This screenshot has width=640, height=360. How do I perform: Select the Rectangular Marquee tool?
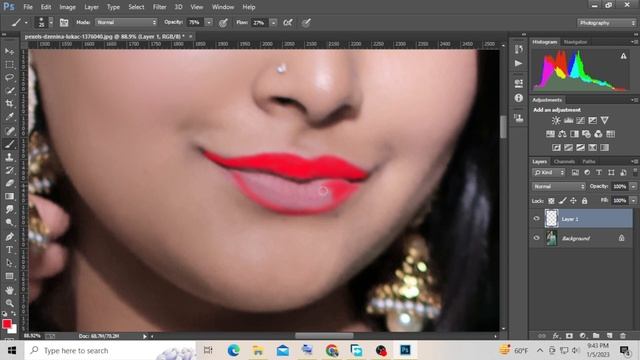click(x=9, y=64)
